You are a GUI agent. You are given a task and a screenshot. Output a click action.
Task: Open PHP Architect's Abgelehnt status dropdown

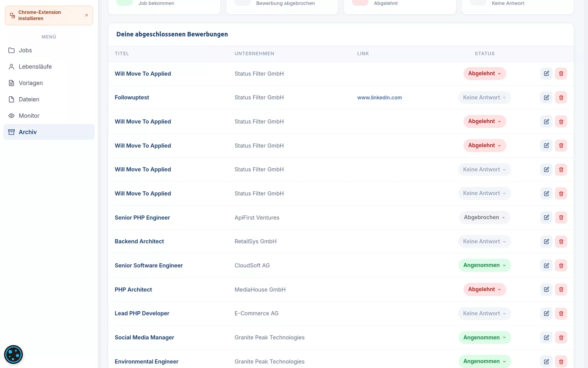(x=485, y=289)
